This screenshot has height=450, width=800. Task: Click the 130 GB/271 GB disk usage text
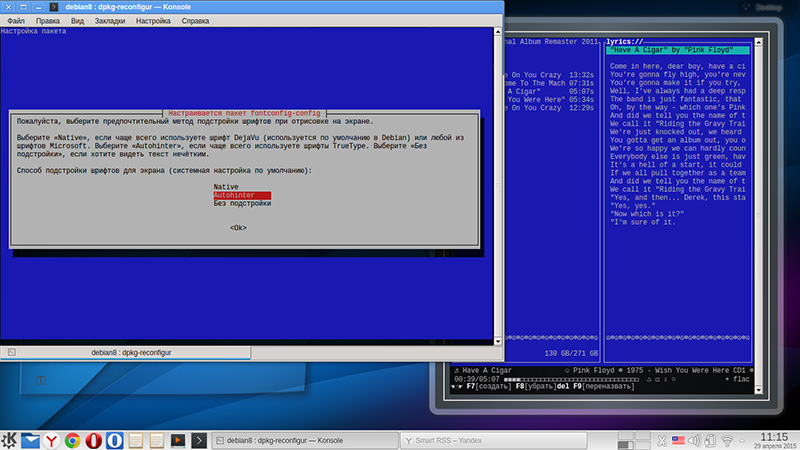tap(571, 353)
